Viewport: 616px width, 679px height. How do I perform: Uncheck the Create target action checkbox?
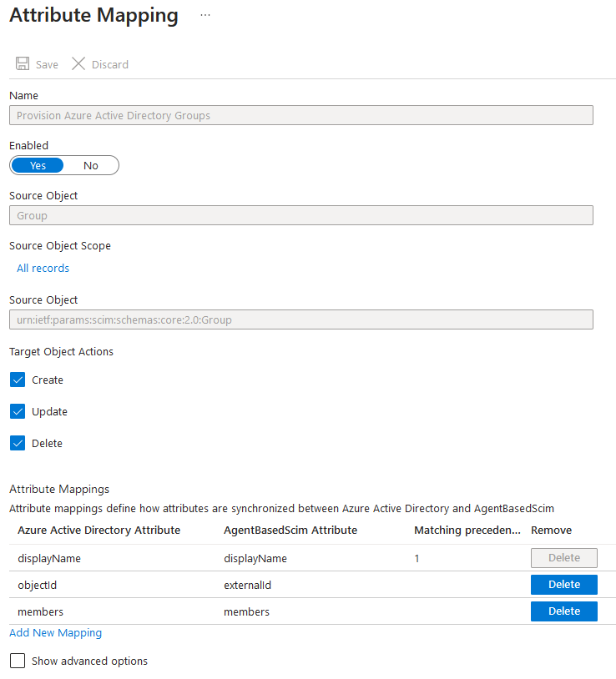pos(18,380)
